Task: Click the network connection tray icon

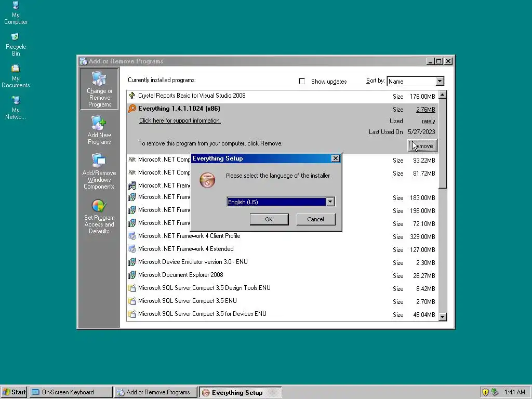Action: point(495,392)
